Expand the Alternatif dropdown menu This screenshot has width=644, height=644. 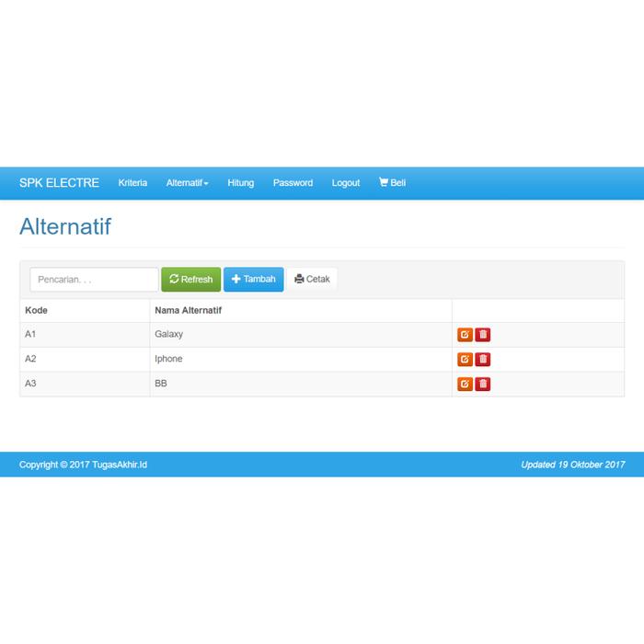tap(187, 183)
